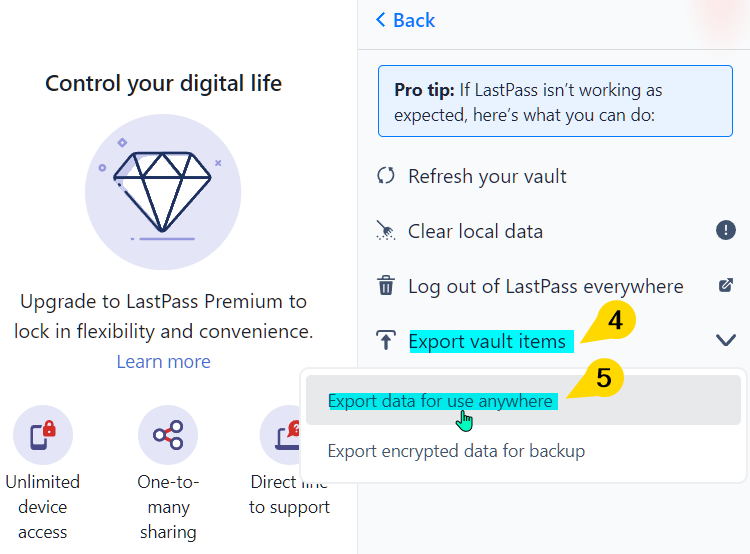Go Back using the top link
This screenshot has width=750, height=554.
pos(405,20)
